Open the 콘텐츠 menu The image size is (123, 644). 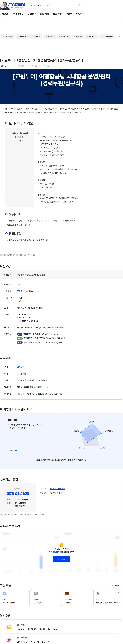pyautogui.click(x=69, y=14)
